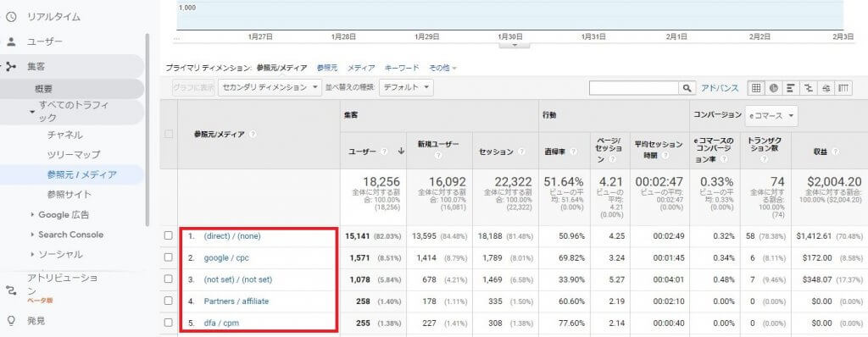Click help icon under 新規ユーザー header
This screenshot has height=337, width=868.
click(438, 157)
